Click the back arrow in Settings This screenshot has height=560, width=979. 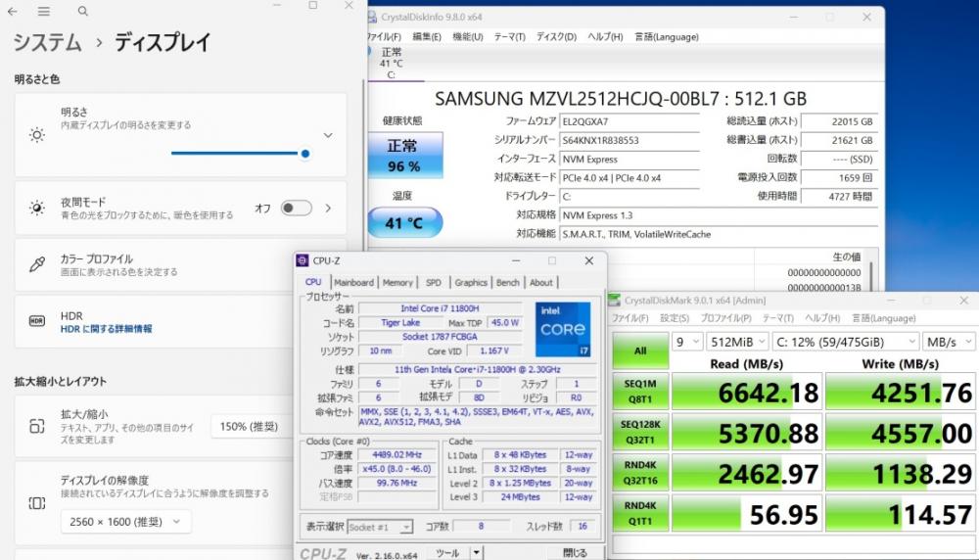coord(13,11)
